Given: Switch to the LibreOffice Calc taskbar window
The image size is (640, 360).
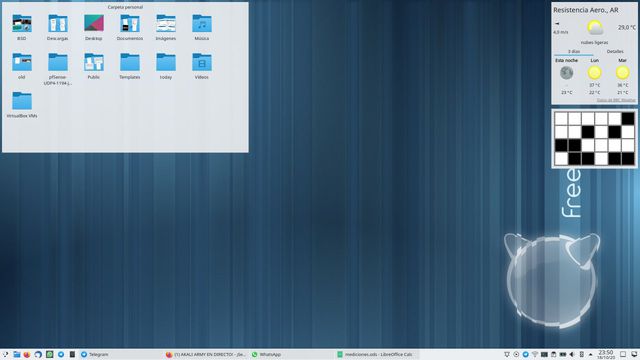Looking at the screenshot, I should point(376,354).
